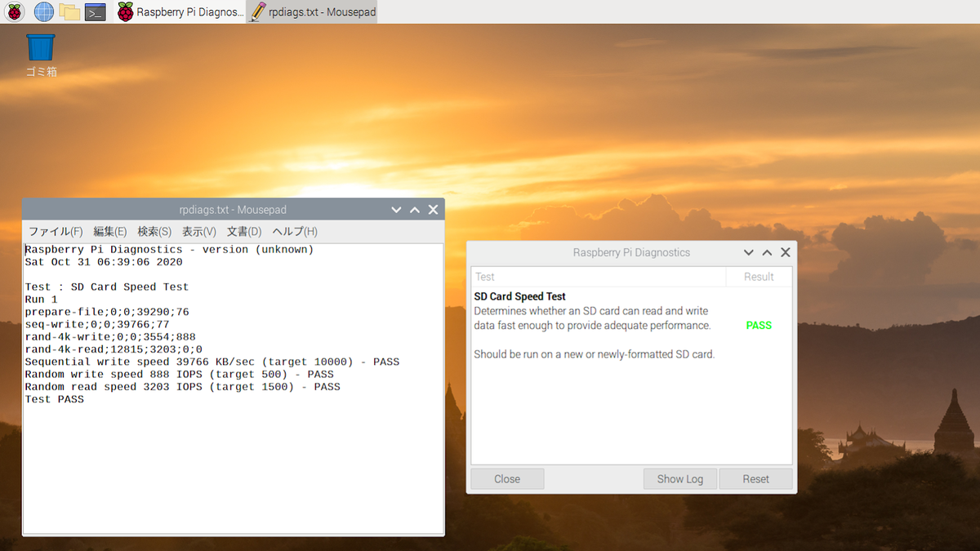This screenshot has height=551, width=980.
Task: Click the 'Sequential write speed 39766 KB/sec' line
Action: (212, 362)
